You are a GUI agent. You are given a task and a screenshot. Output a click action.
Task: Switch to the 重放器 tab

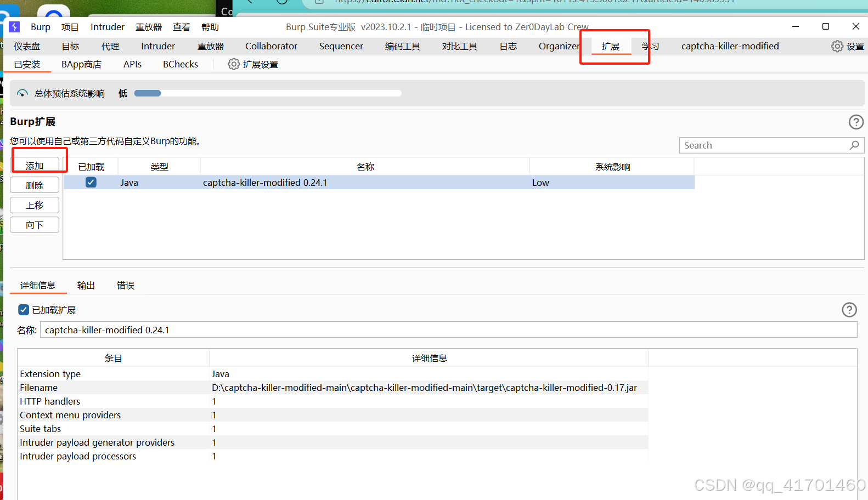(211, 46)
